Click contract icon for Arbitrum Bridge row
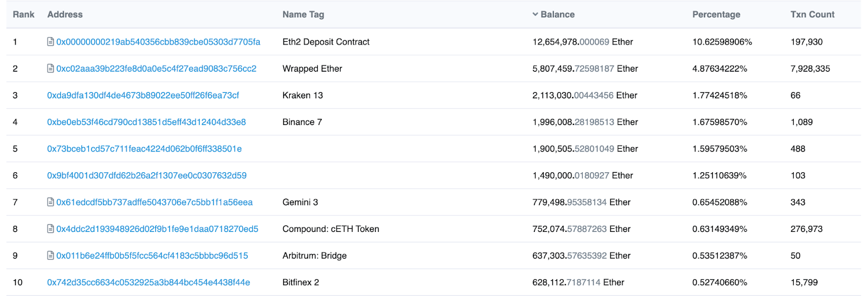This screenshot has height=296, width=868. (50, 255)
